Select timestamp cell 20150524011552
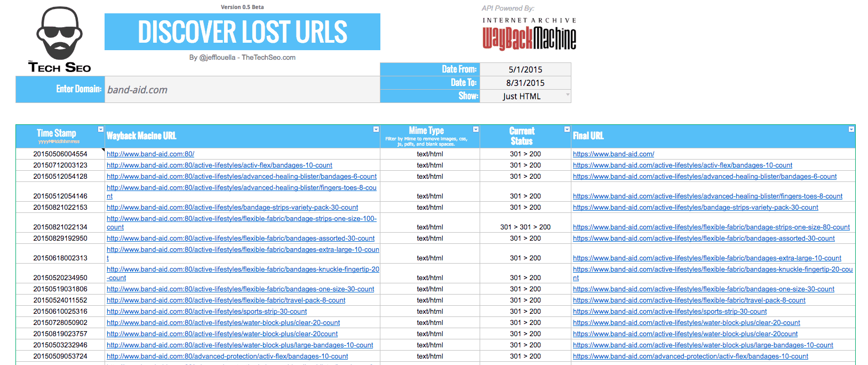The image size is (868, 365). coord(60,300)
